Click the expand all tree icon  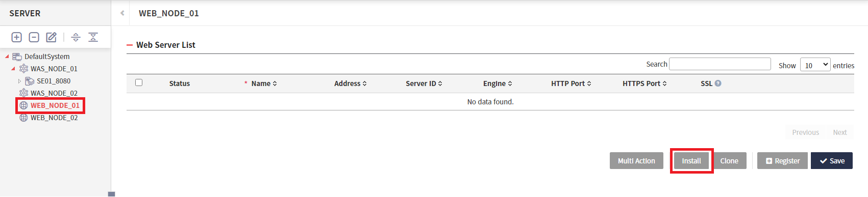tap(76, 37)
